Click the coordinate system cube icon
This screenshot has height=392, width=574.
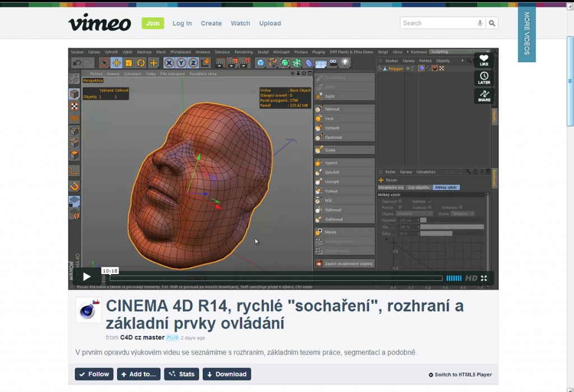205,63
